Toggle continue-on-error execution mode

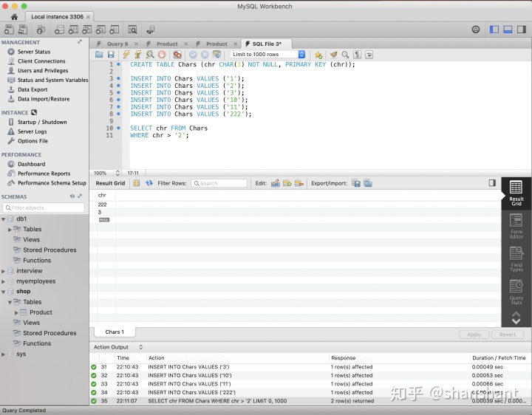[177, 54]
